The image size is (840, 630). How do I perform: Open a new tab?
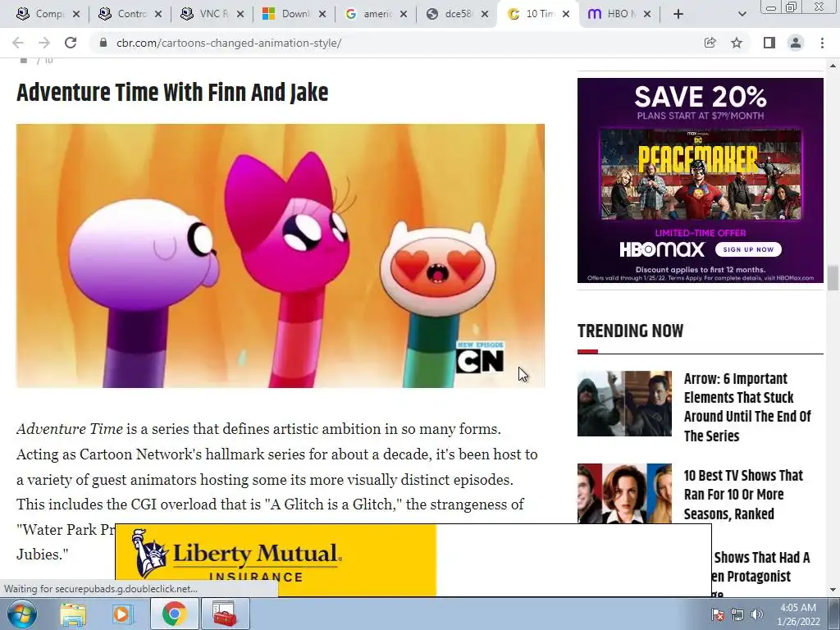pyautogui.click(x=678, y=15)
